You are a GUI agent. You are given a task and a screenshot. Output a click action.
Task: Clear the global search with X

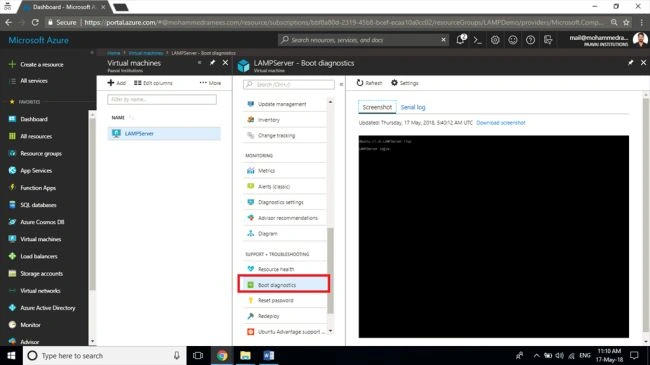click(x=444, y=40)
